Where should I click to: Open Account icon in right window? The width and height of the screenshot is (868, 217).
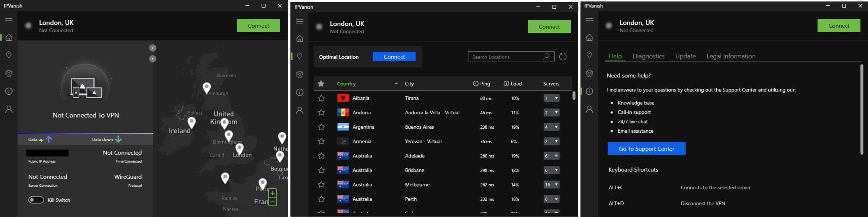(589, 109)
